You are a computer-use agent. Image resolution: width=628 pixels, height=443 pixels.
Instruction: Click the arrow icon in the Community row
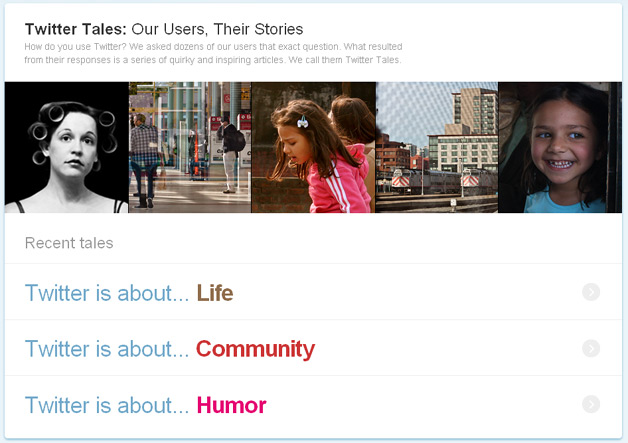pyautogui.click(x=591, y=348)
